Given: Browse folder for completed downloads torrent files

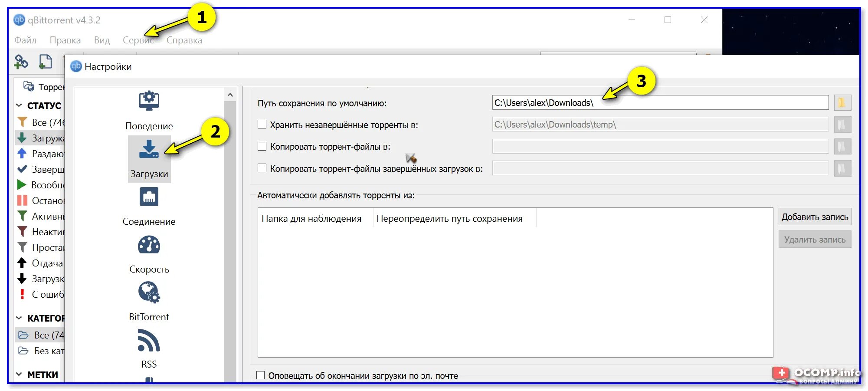Looking at the screenshot, I should [842, 168].
